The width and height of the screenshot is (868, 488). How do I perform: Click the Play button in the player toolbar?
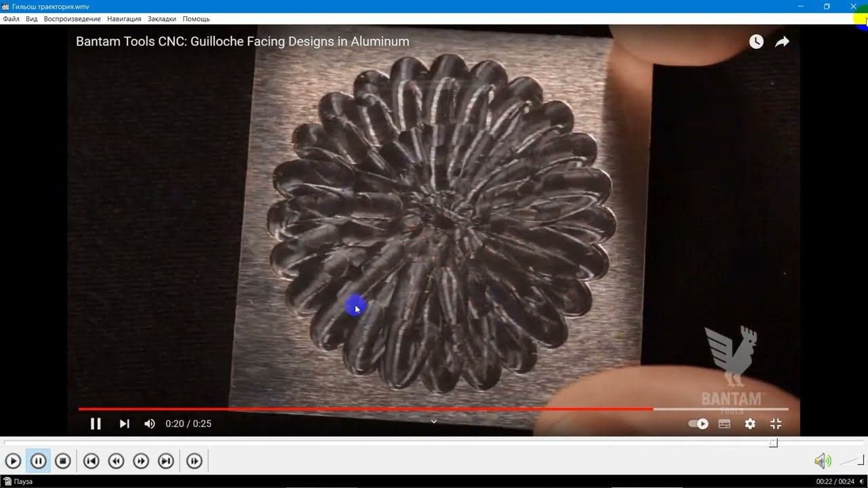point(13,462)
